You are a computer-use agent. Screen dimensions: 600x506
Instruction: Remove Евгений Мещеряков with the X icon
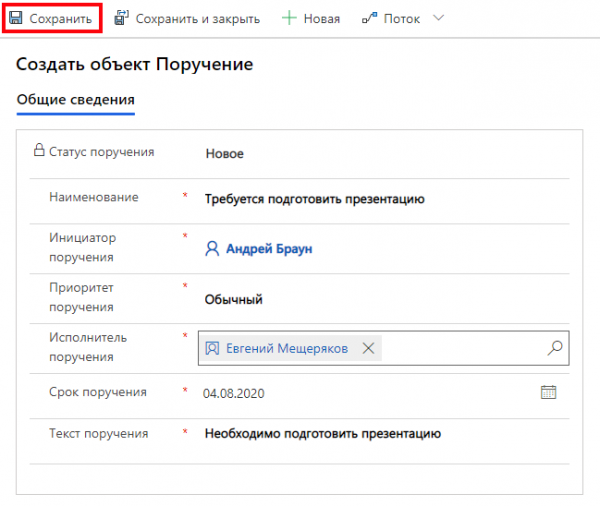click(368, 348)
